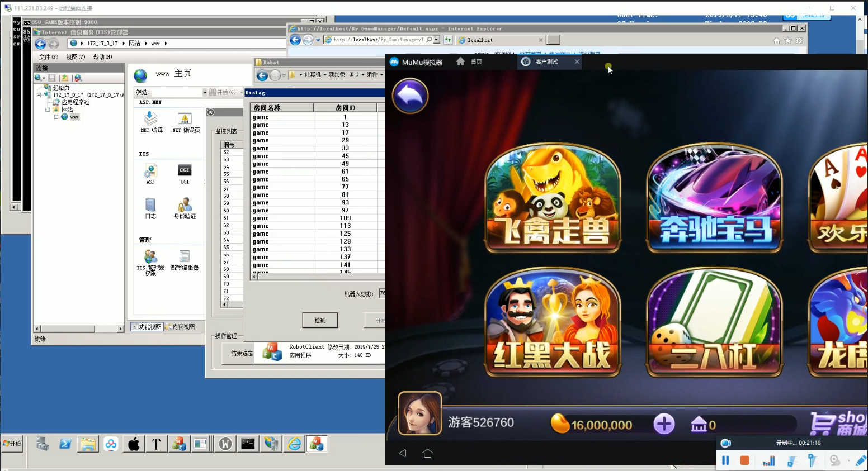Open the CGI feature in IIS
Viewport: 868px width, 471px height.
click(185, 173)
